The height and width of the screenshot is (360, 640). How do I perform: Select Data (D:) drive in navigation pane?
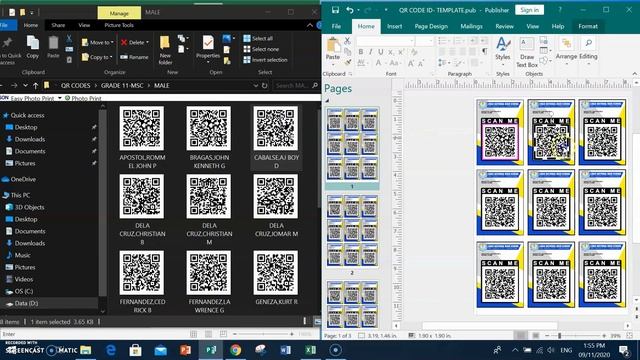click(26, 303)
